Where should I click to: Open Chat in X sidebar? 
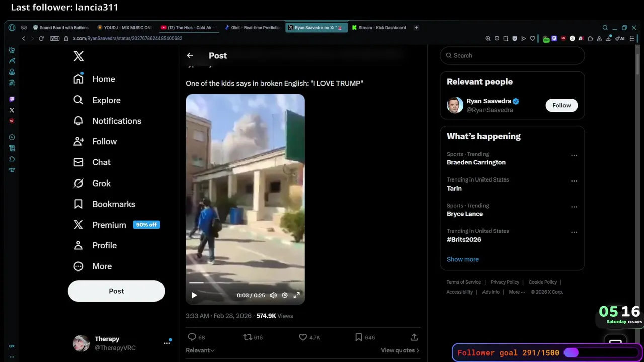click(92, 162)
